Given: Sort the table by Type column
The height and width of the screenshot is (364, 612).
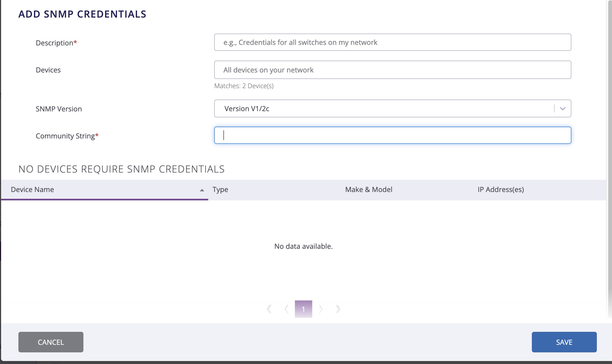Looking at the screenshot, I should (x=220, y=190).
